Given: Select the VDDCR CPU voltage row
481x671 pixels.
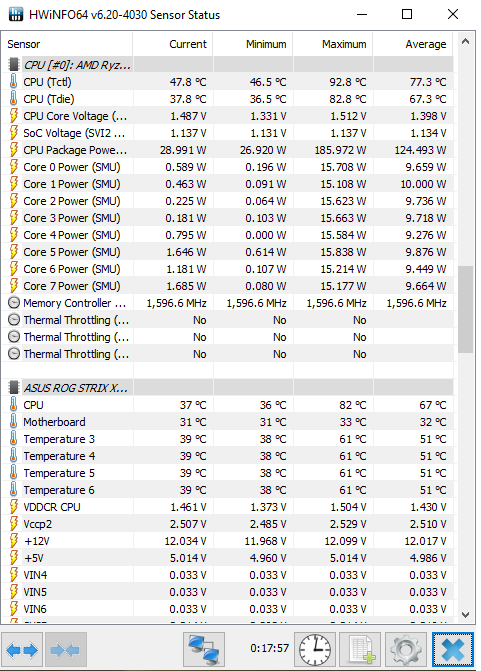Looking at the screenshot, I should (x=230, y=507).
